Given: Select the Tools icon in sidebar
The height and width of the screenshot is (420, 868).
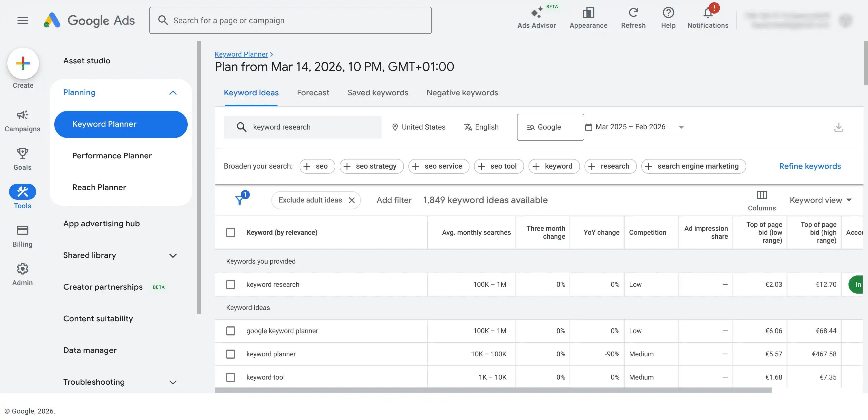Looking at the screenshot, I should [x=22, y=191].
